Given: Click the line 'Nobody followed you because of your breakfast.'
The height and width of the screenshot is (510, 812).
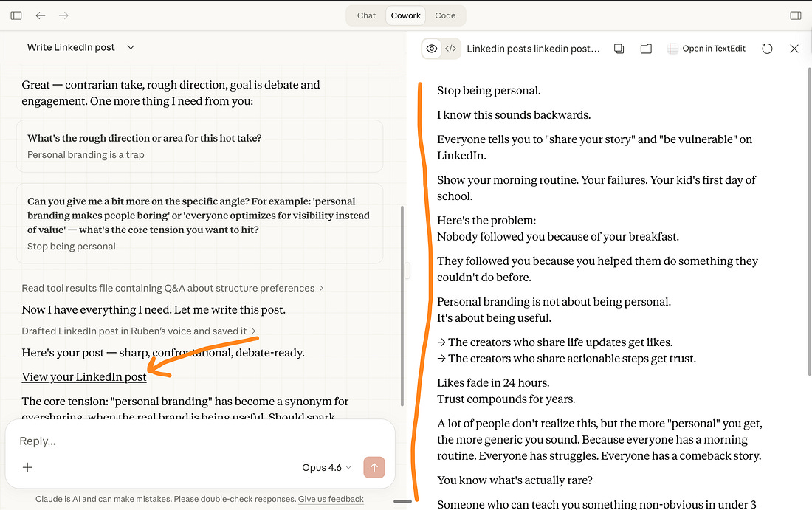Looking at the screenshot, I should coord(558,237).
